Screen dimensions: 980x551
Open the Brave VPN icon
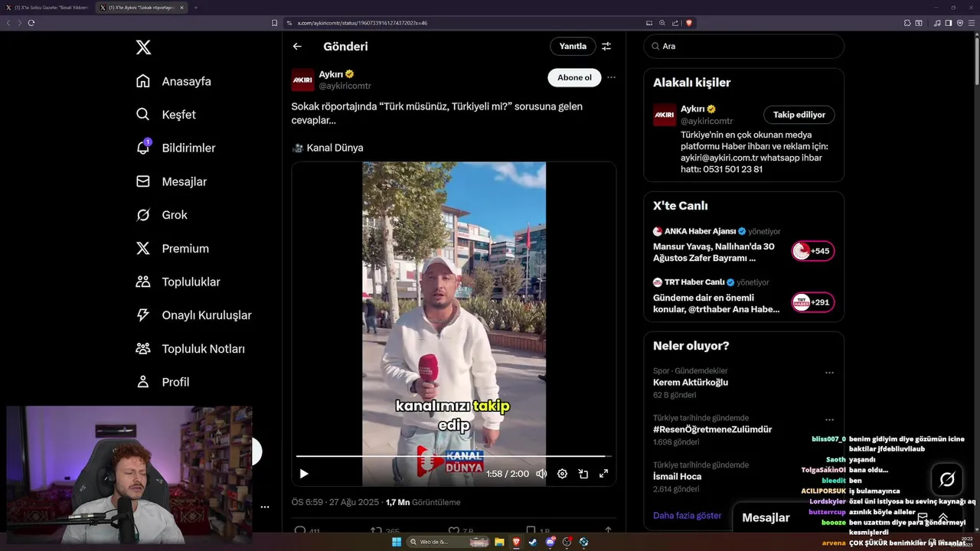point(959,23)
